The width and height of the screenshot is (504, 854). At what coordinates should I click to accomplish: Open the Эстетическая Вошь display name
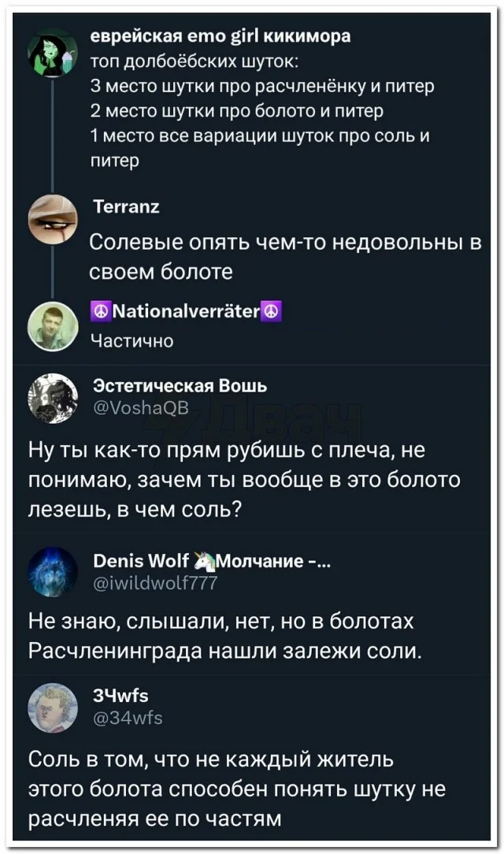tap(180, 385)
